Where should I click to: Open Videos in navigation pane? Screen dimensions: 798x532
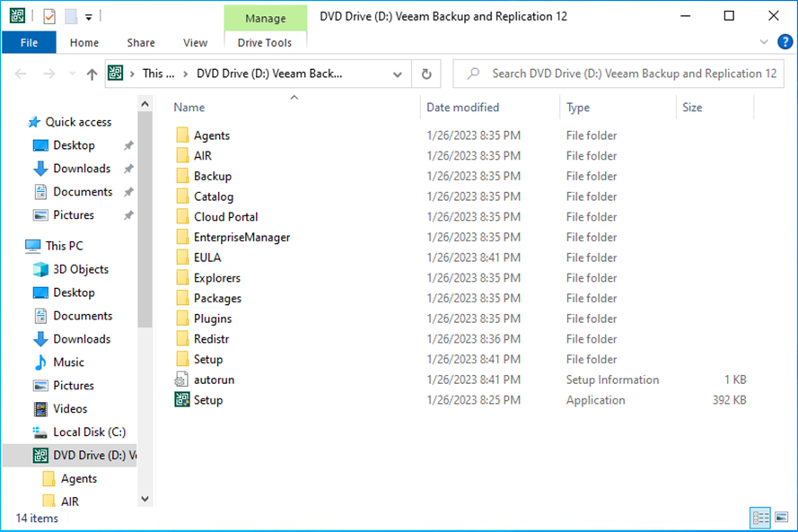[x=70, y=409]
